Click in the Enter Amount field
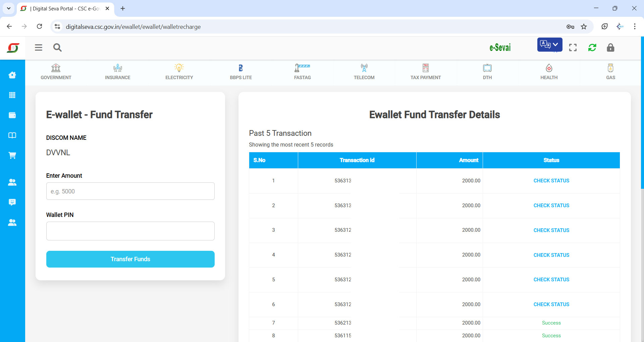The image size is (644, 342). pos(130,191)
